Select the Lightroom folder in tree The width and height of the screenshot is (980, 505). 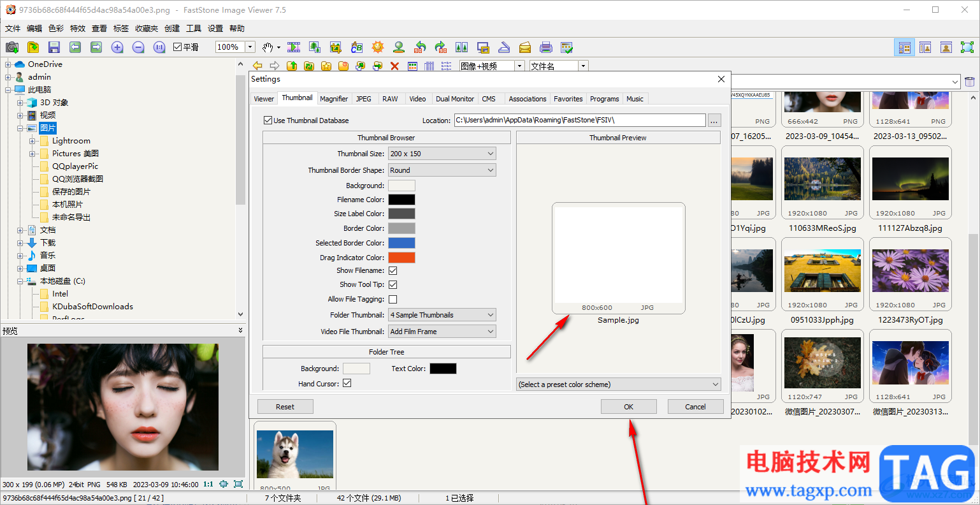click(71, 141)
